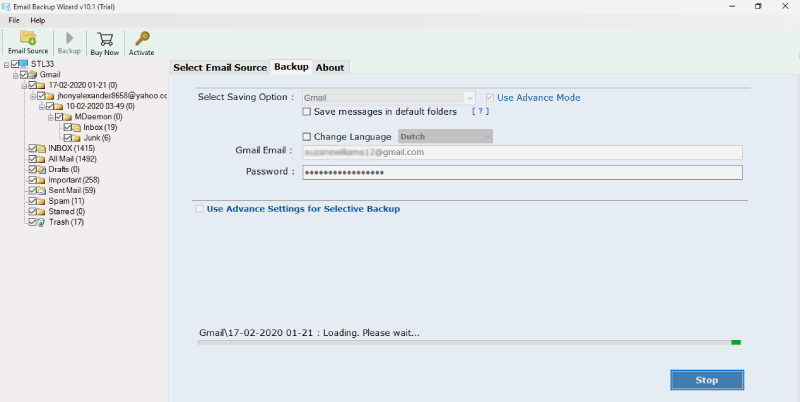This screenshot has width=800, height=402.
Task: Uncheck the Trash (17) checkbox
Action: pyautogui.click(x=33, y=222)
